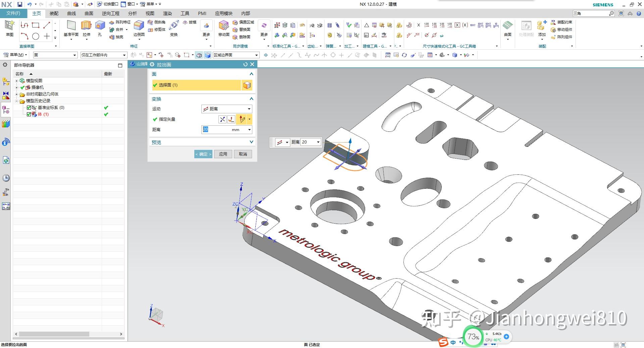The image size is (644, 348).
Task: Choose the Replace Face (替换面) tool
Action: 242,30
